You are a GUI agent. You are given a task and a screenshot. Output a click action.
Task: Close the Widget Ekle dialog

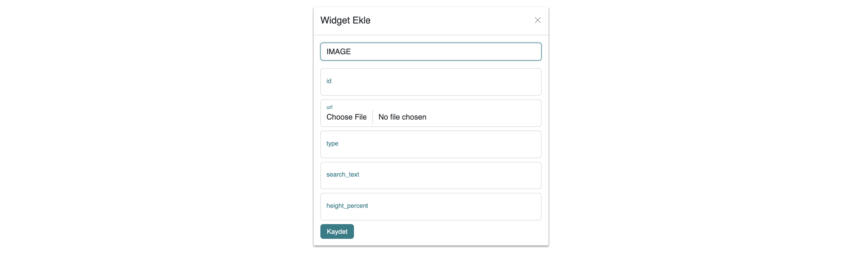point(538,20)
